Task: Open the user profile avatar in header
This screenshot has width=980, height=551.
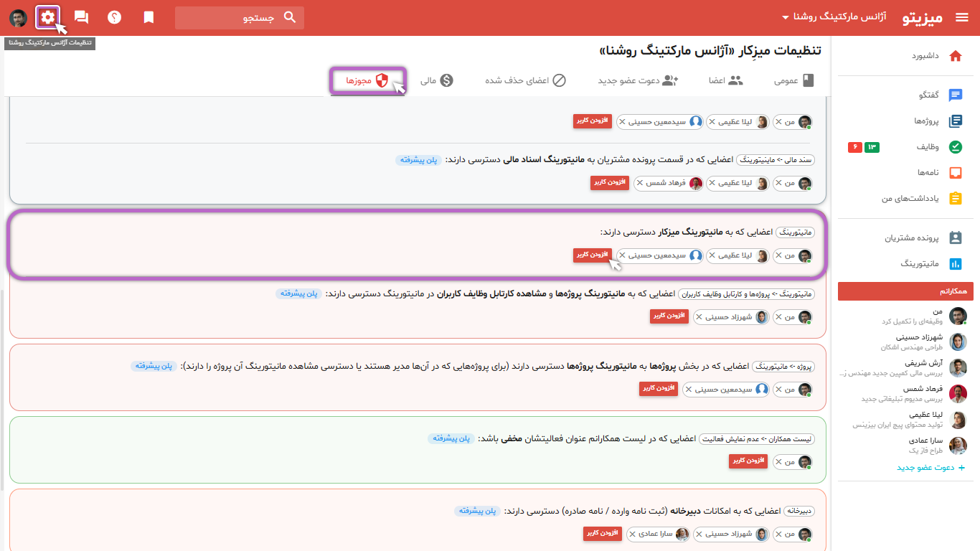Action: tap(18, 18)
